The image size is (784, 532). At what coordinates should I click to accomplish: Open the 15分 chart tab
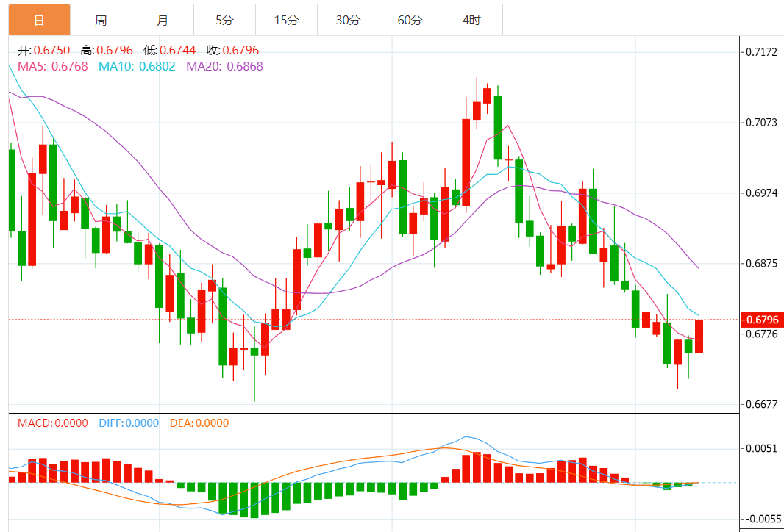287,20
